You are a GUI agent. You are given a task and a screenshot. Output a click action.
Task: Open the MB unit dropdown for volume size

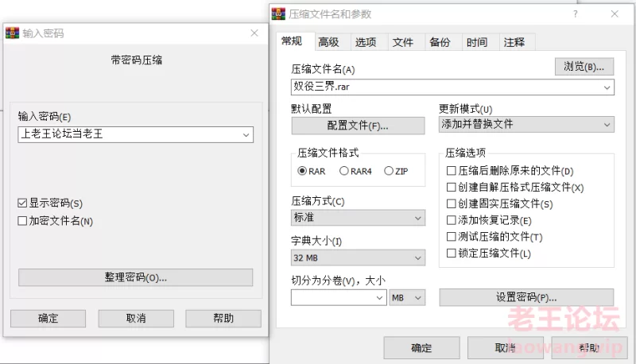click(407, 297)
